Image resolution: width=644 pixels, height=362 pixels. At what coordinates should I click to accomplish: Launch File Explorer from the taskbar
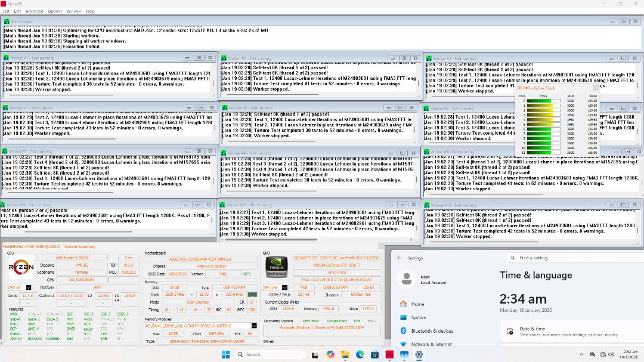point(345,354)
